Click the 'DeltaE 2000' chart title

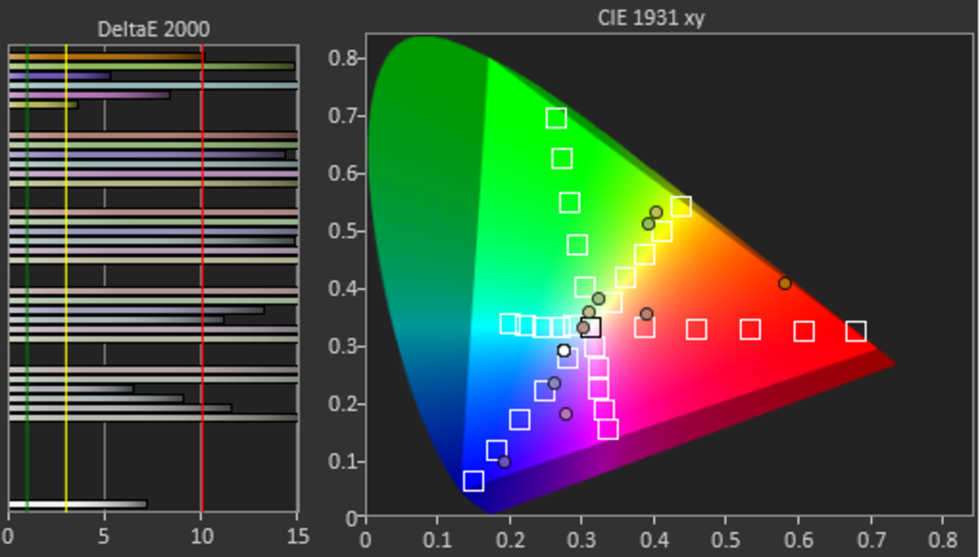coord(154,29)
